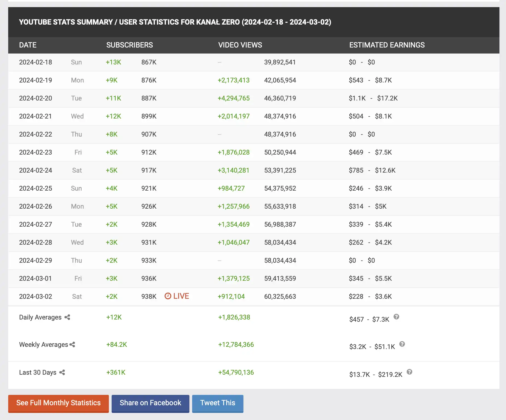Click help icon beside 30-day earnings estimate
This screenshot has width=506, height=420.
pos(409,372)
